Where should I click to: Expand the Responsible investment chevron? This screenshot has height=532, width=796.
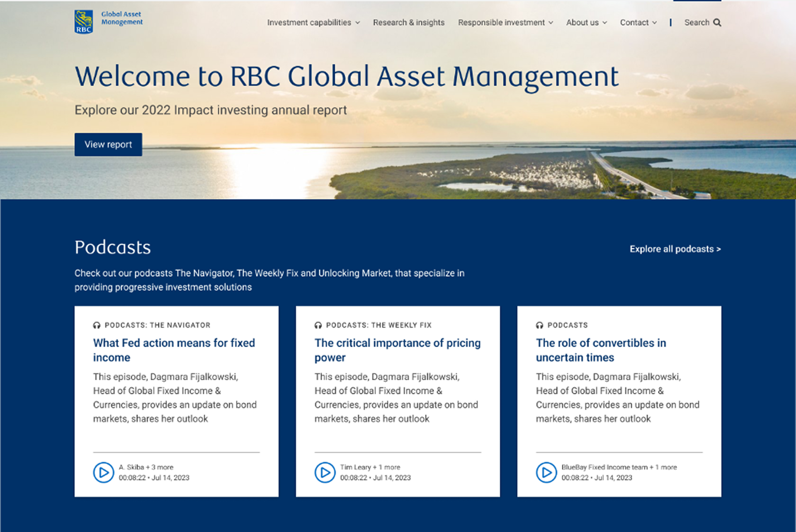click(551, 23)
